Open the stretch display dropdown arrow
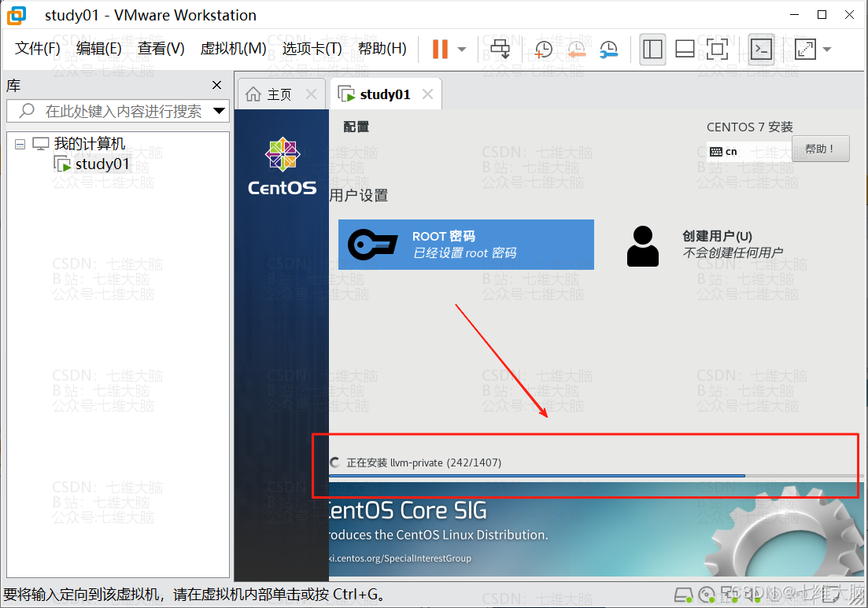This screenshot has width=868, height=608. click(x=827, y=50)
